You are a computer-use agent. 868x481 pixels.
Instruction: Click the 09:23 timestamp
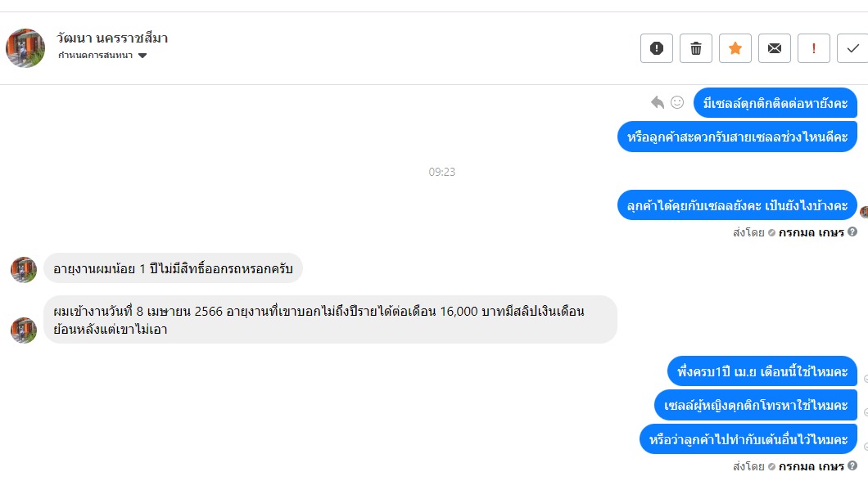(x=442, y=173)
